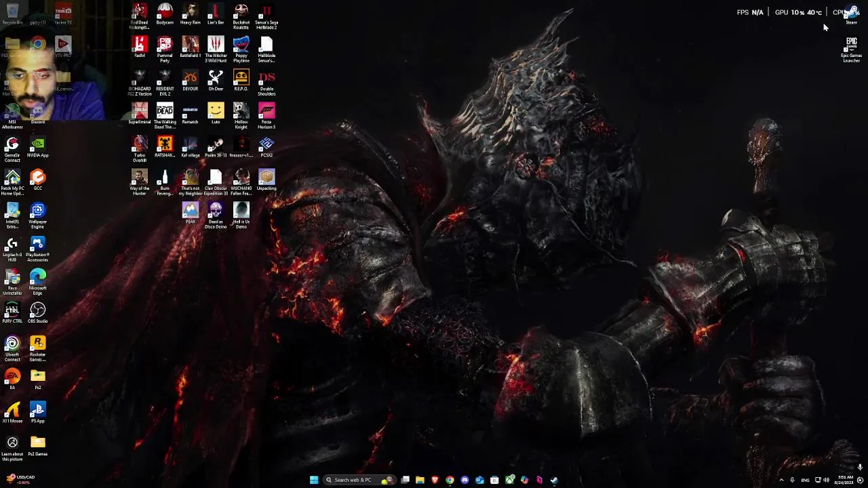Select Senua's Saga Hellblade 2 icon
The height and width of the screenshot is (488, 868).
[267, 16]
